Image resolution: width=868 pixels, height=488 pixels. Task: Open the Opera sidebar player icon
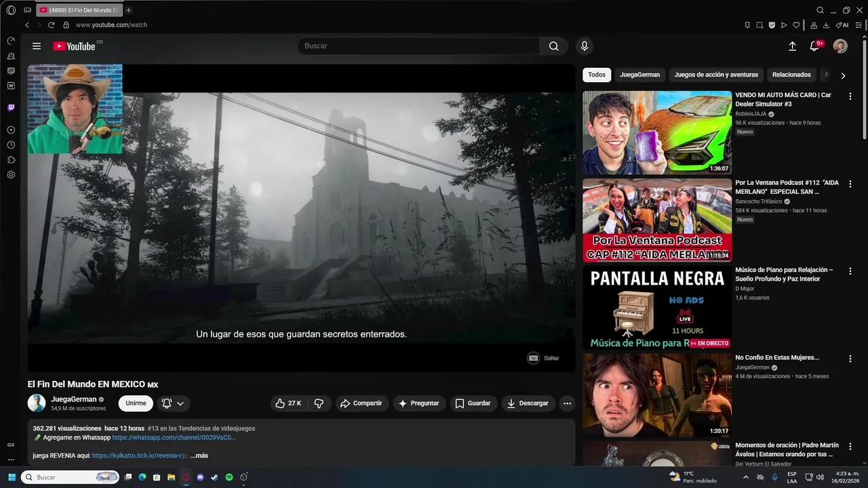pyautogui.click(x=11, y=130)
